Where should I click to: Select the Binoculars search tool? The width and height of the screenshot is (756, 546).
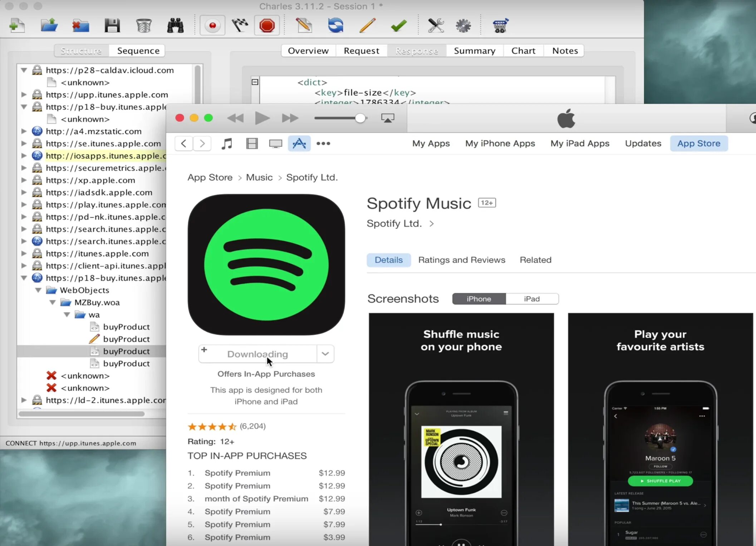(176, 25)
